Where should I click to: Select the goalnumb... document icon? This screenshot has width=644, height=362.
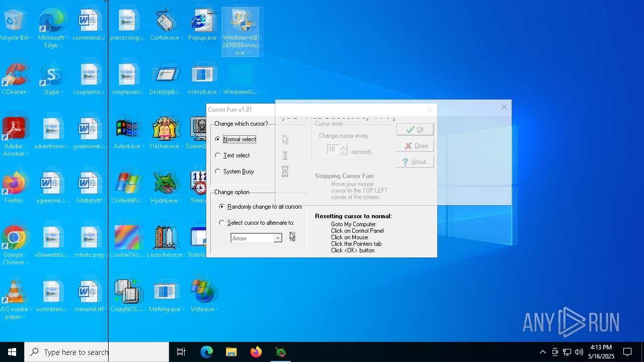tap(89, 134)
